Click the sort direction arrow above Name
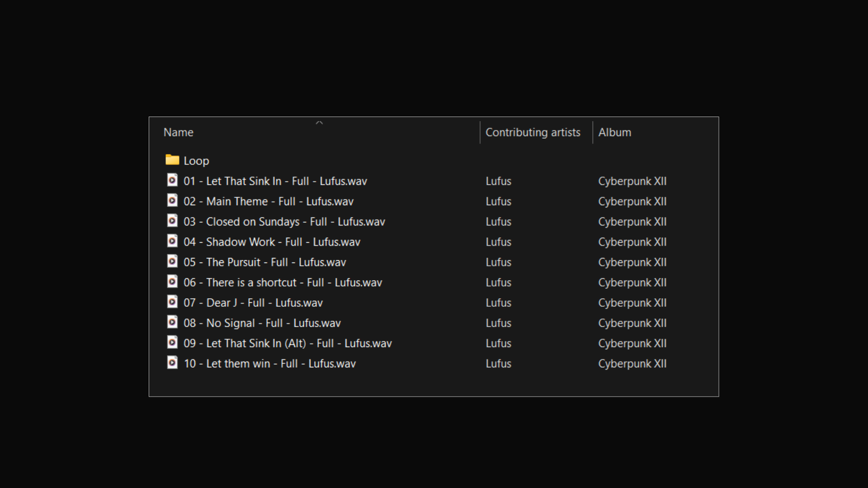 [x=319, y=122]
